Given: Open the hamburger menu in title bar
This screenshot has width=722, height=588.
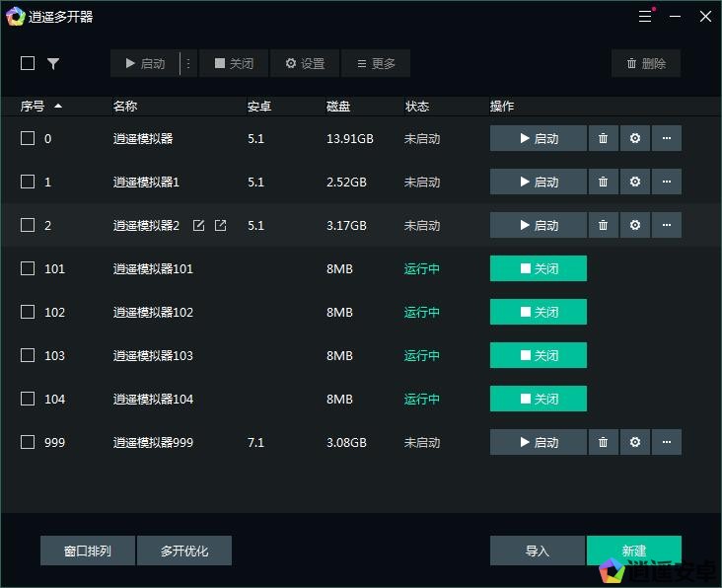Looking at the screenshot, I should coord(645,17).
